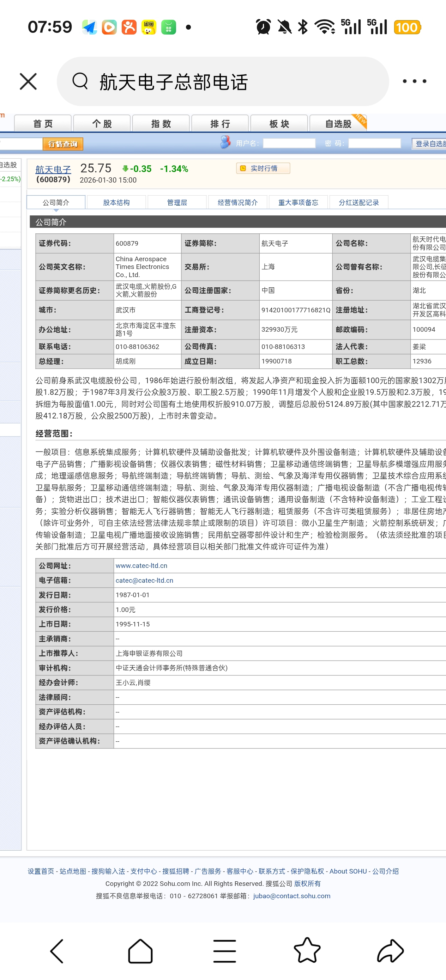This screenshot has height=980, width=446.
Task: Select the fax number 010-88106313
Action: click(283, 347)
